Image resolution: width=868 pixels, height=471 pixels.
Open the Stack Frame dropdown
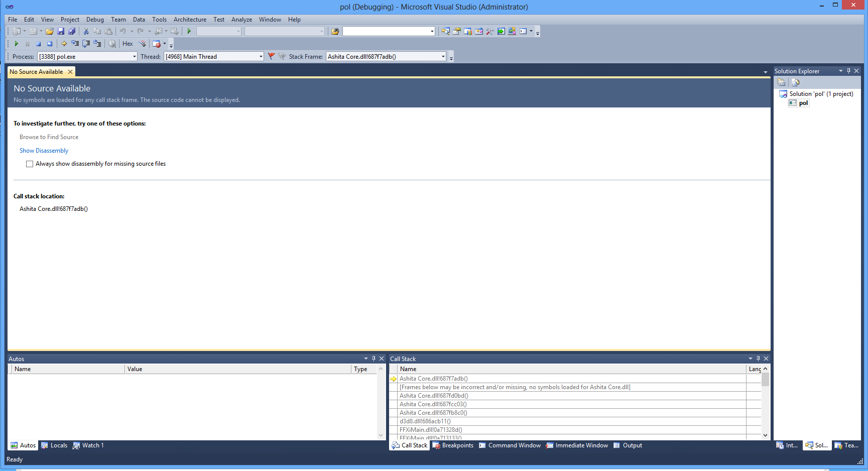click(x=443, y=57)
